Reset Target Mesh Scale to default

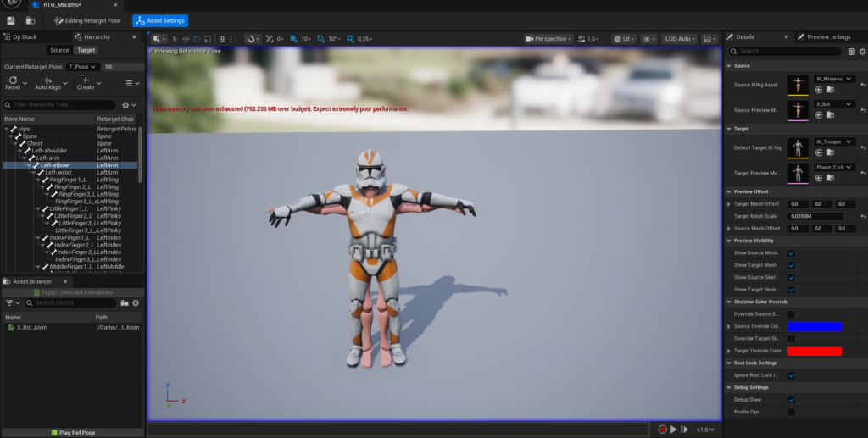[x=863, y=217]
